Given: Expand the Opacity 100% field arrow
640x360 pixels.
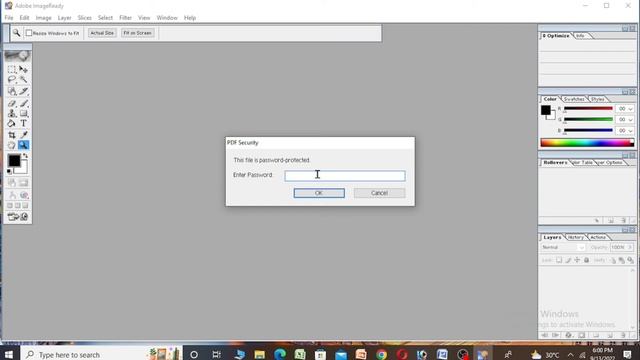Looking at the screenshot, I should (630, 247).
